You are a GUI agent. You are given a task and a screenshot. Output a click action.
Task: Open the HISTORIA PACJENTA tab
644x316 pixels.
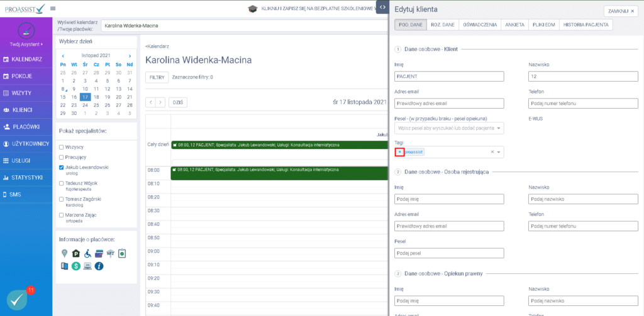click(586, 25)
